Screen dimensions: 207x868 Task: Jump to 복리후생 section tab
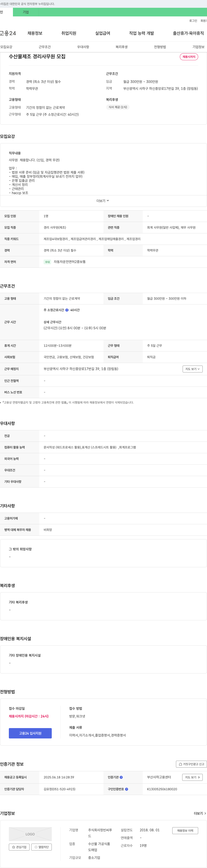click(122, 47)
